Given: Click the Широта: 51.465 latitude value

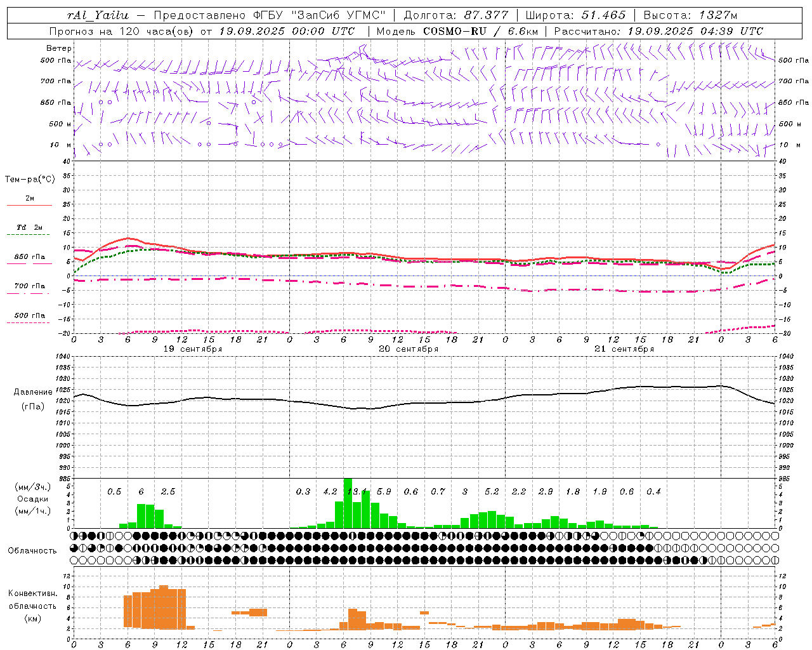Looking at the screenshot, I should click(575, 15).
